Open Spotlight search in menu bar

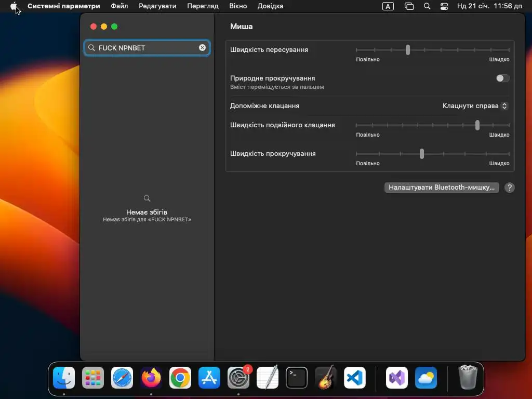coord(427,6)
